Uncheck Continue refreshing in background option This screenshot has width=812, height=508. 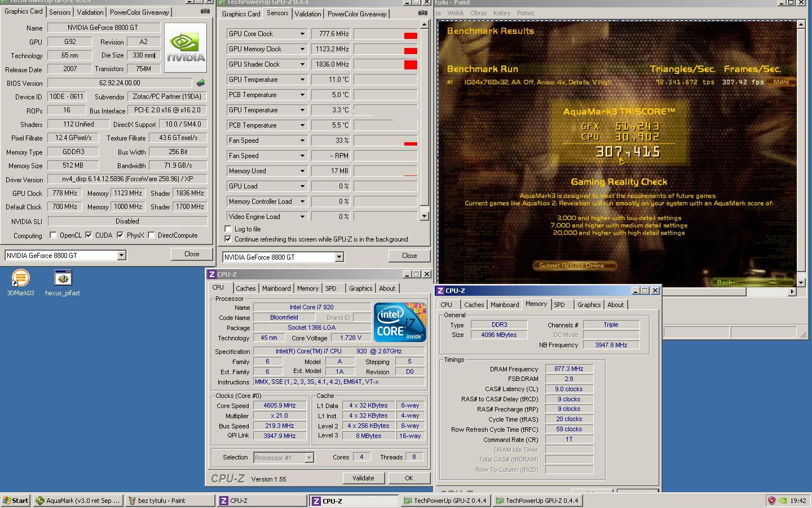[x=228, y=239]
